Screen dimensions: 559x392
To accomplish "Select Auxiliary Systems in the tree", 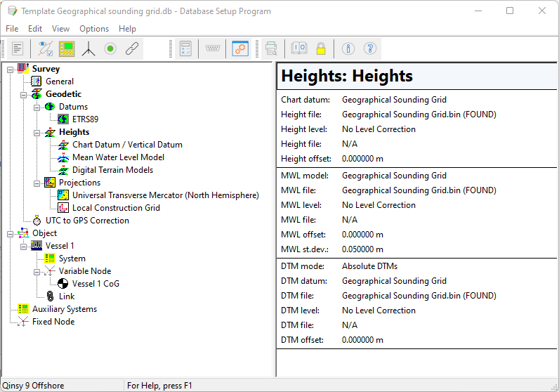I will click(x=65, y=309).
